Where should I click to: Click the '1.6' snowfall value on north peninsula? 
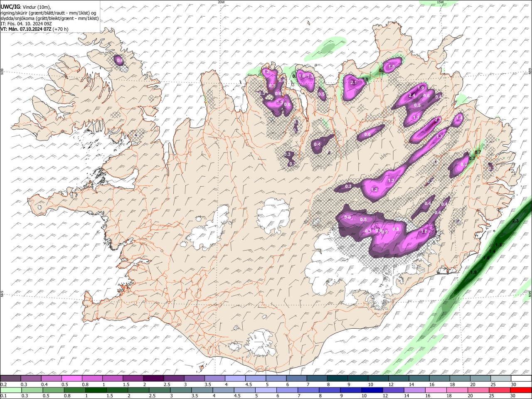click(x=302, y=76)
